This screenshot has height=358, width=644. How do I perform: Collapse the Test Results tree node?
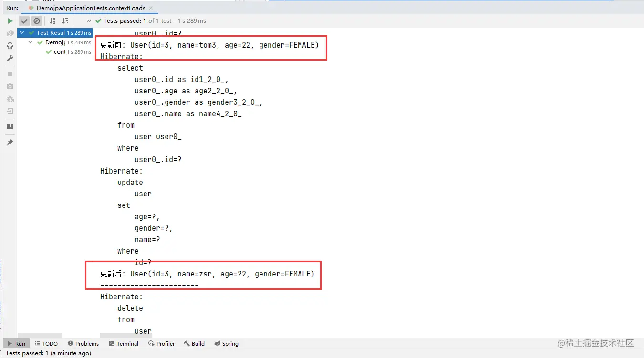pos(22,33)
